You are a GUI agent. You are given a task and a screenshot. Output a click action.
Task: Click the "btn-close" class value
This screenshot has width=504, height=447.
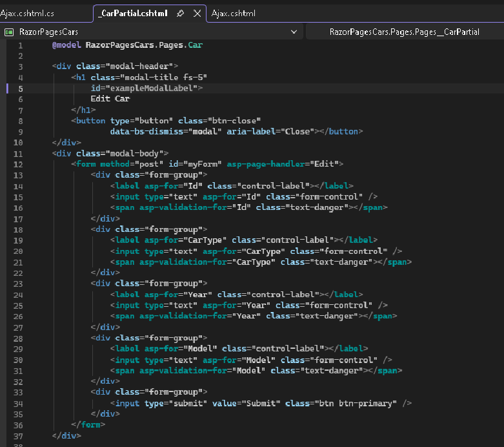point(233,121)
